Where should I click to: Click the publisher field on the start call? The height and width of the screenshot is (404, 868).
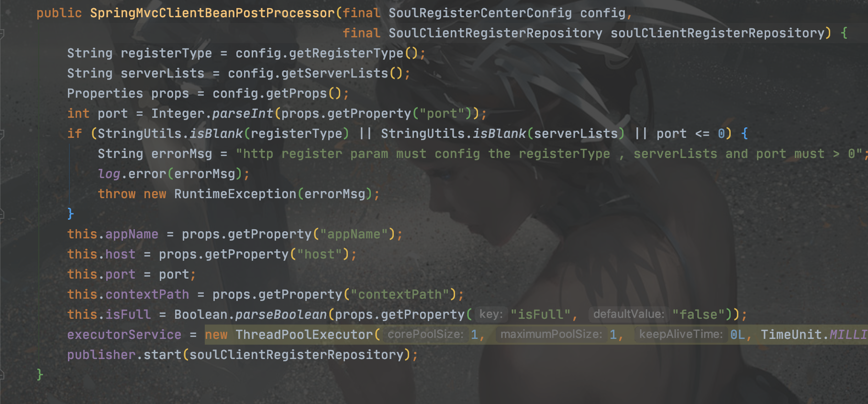point(101,355)
